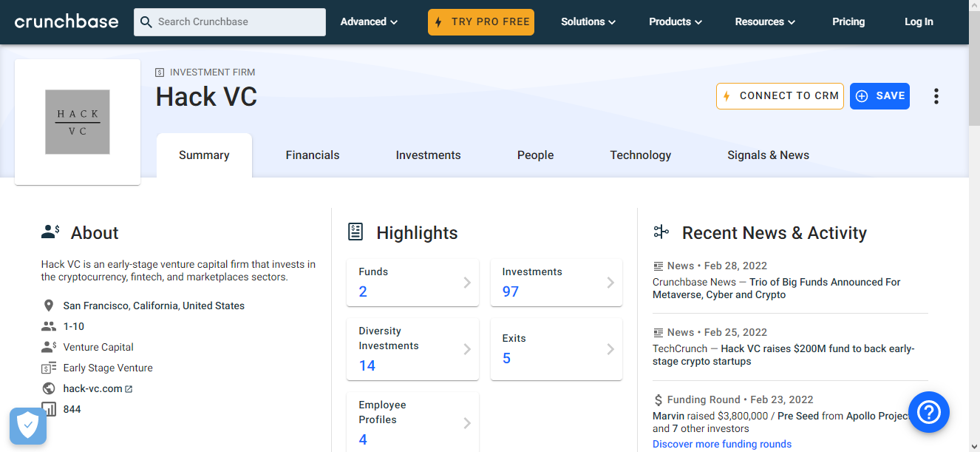This screenshot has height=452, width=980.
Task: Click the Investment Firm dollar badge icon
Action: pyautogui.click(x=160, y=72)
